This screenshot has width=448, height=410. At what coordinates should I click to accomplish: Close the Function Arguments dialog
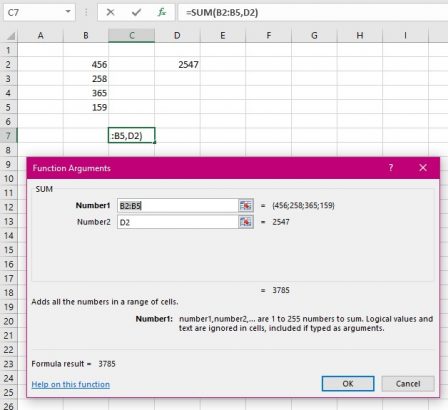point(423,168)
